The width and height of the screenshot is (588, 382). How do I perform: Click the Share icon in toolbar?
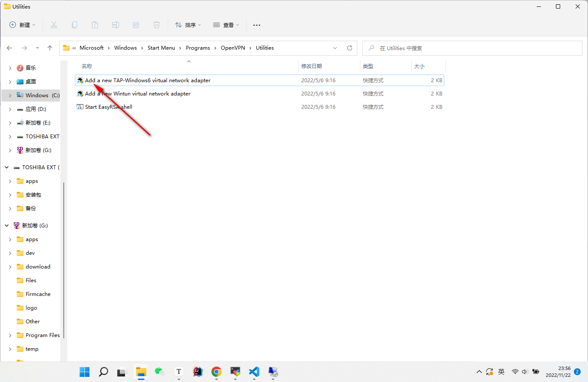pyautogui.click(x=136, y=25)
